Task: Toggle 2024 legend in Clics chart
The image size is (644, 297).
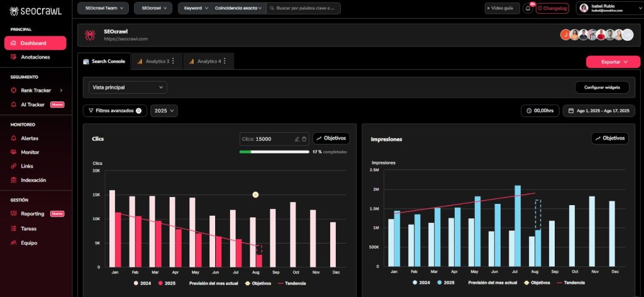Action: pyautogui.click(x=143, y=283)
